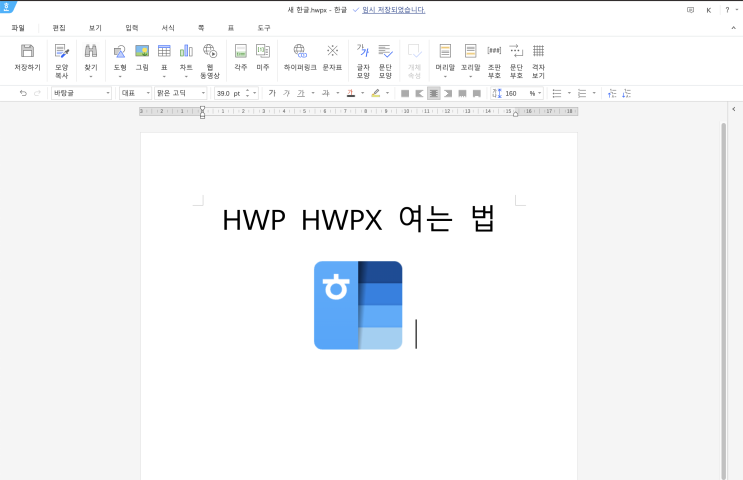Open the 문자표 character map
Image resolution: width=743 pixels, height=480 pixels.
click(x=332, y=57)
